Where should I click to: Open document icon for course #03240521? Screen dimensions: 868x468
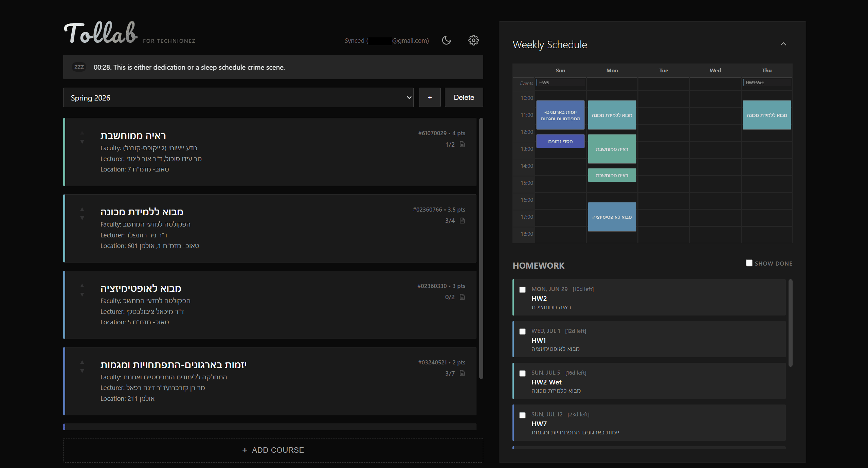(462, 373)
